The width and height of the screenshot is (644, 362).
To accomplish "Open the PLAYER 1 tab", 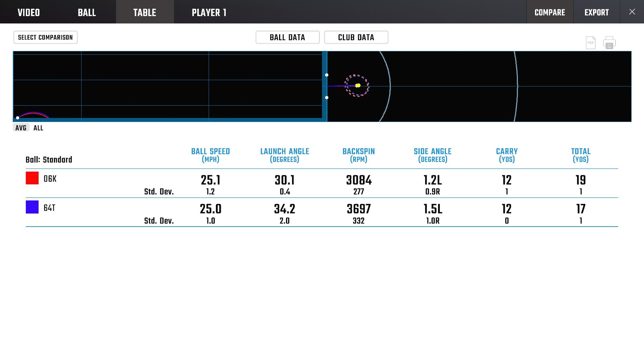I will (x=209, y=12).
